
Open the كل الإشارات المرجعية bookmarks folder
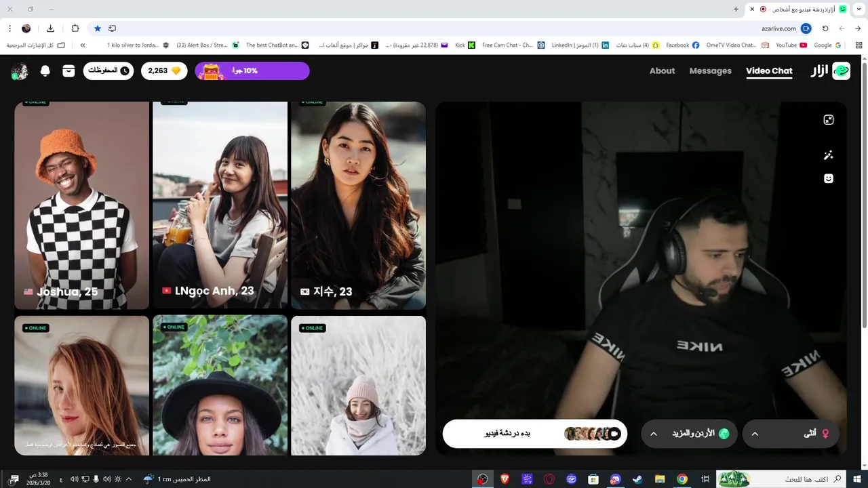coord(36,45)
